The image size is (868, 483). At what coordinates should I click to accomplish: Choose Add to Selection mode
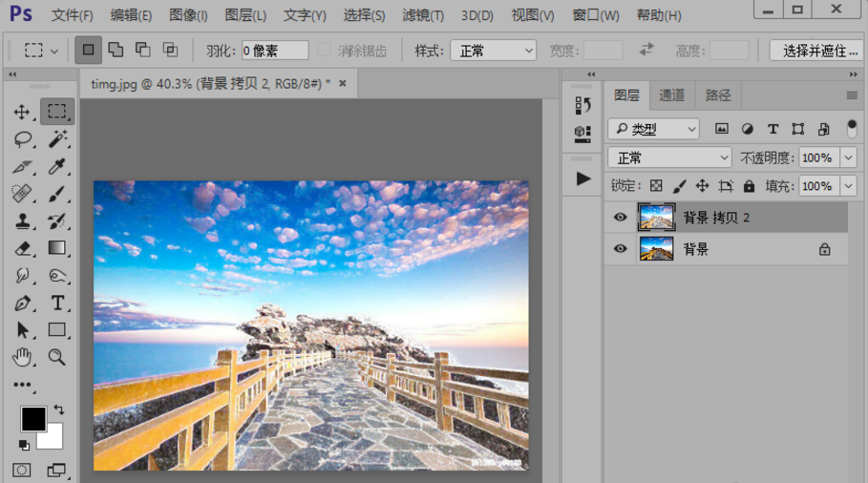click(x=116, y=50)
